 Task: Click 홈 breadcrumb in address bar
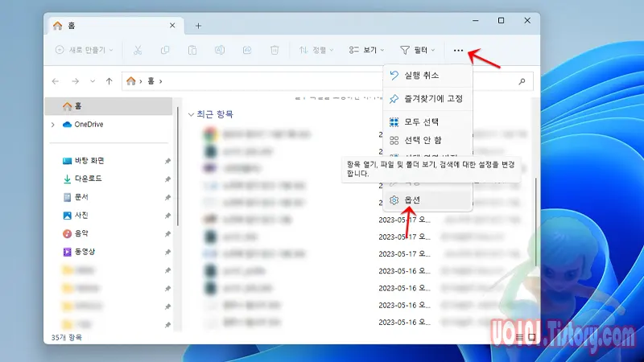151,81
